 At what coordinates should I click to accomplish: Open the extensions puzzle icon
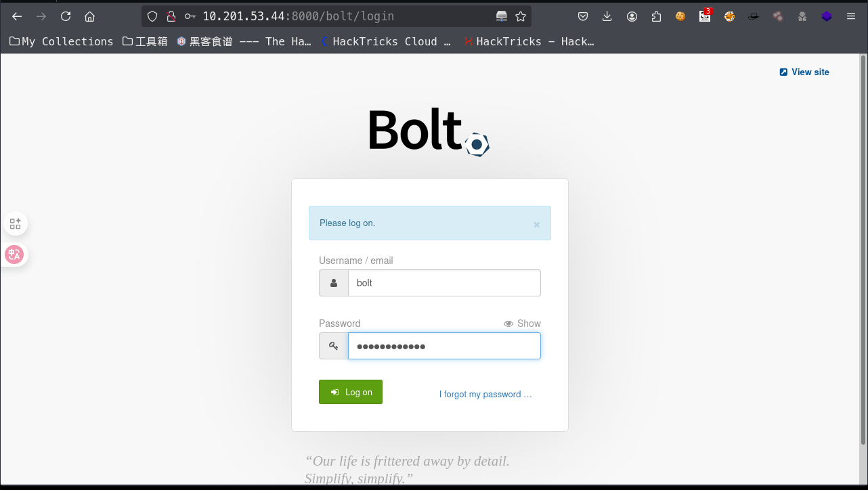coord(656,16)
